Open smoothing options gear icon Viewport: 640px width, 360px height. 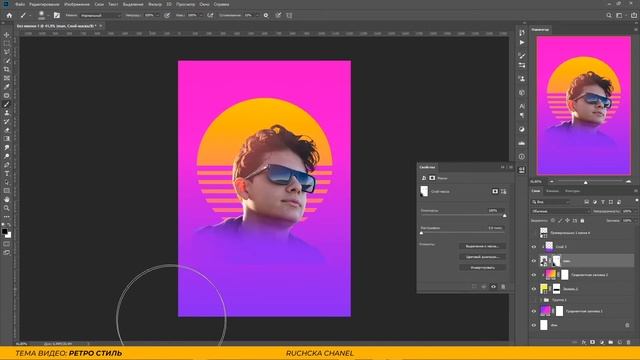(x=266, y=16)
